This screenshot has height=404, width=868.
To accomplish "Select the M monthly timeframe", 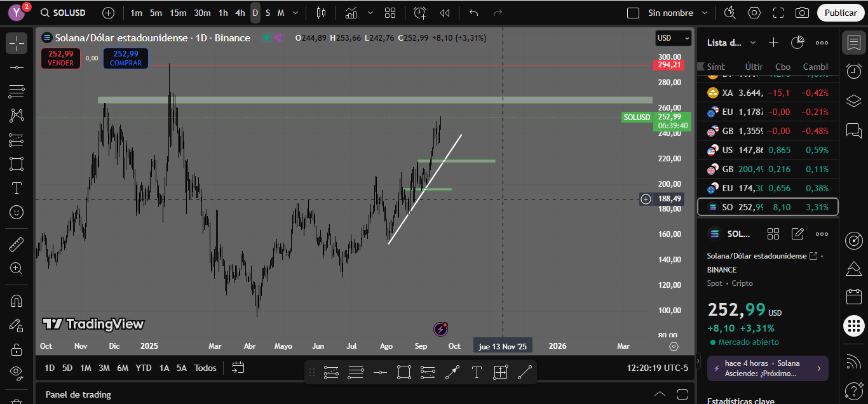I will tap(280, 13).
